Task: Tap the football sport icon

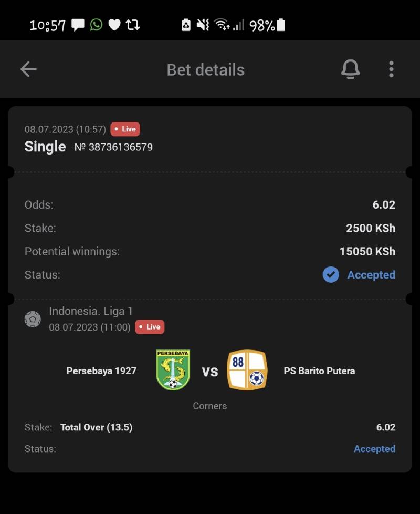Action: (x=33, y=319)
